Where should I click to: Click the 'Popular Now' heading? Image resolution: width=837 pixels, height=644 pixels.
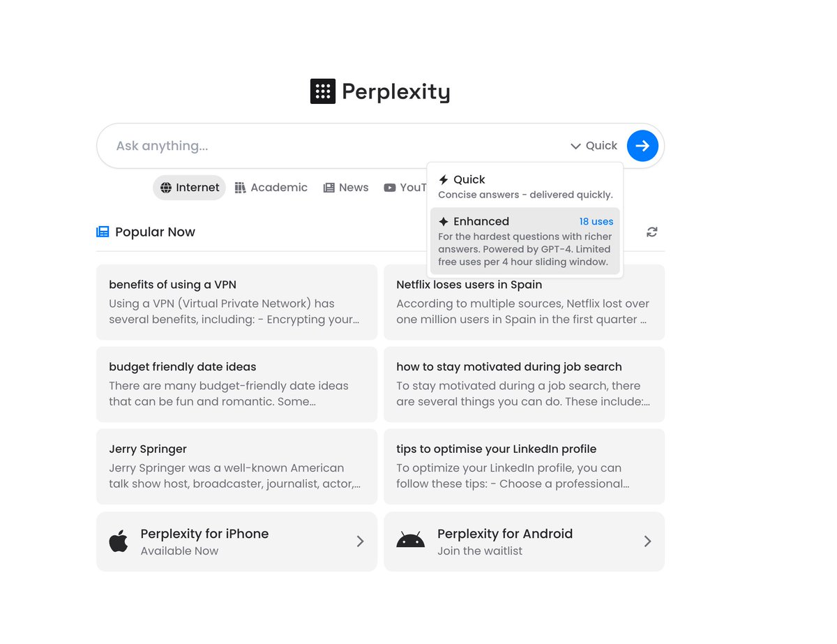pos(155,232)
